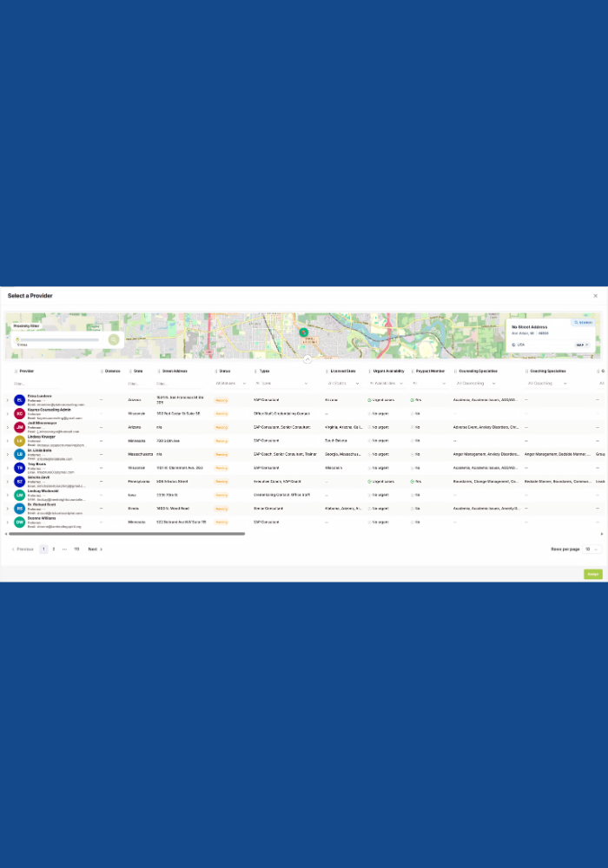This screenshot has height=868, width=608.
Task: Open the All Counseling filter dropdown
Action: tap(476, 383)
